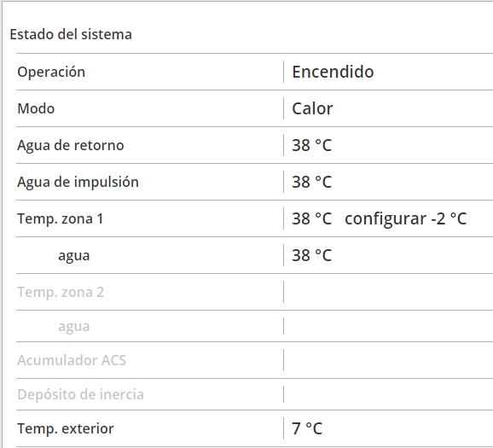
Task: Click the Agua de retorno 38 °C value
Action: [311, 145]
